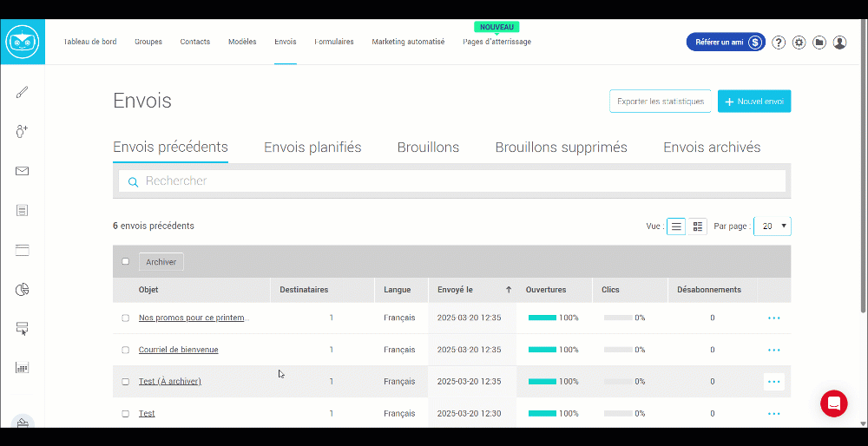
Task: Open three-dot menu for Courriel de bienvenue
Action: click(x=773, y=350)
